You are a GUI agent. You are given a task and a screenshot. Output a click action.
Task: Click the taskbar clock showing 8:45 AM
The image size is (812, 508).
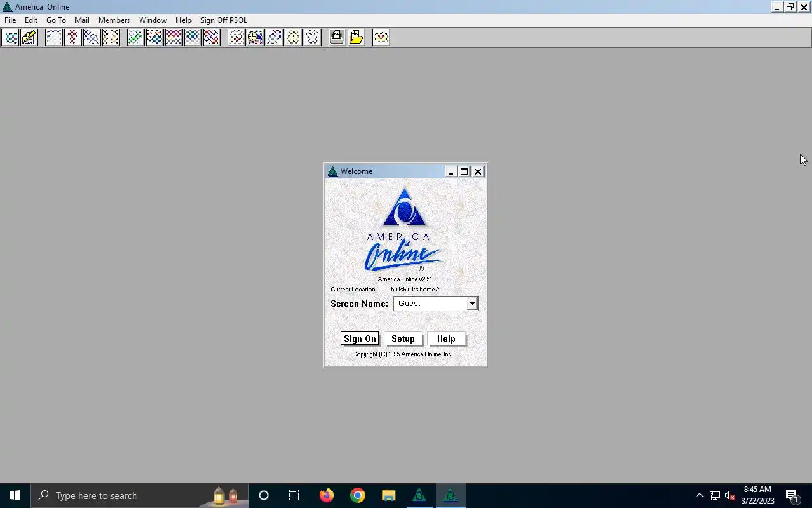757,495
